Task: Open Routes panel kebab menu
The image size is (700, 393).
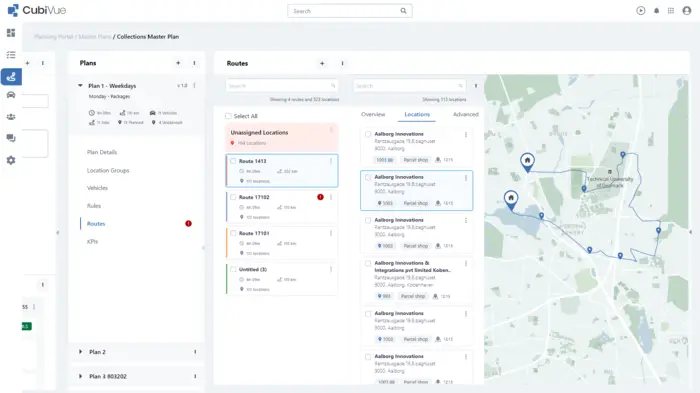Action: pyautogui.click(x=342, y=63)
